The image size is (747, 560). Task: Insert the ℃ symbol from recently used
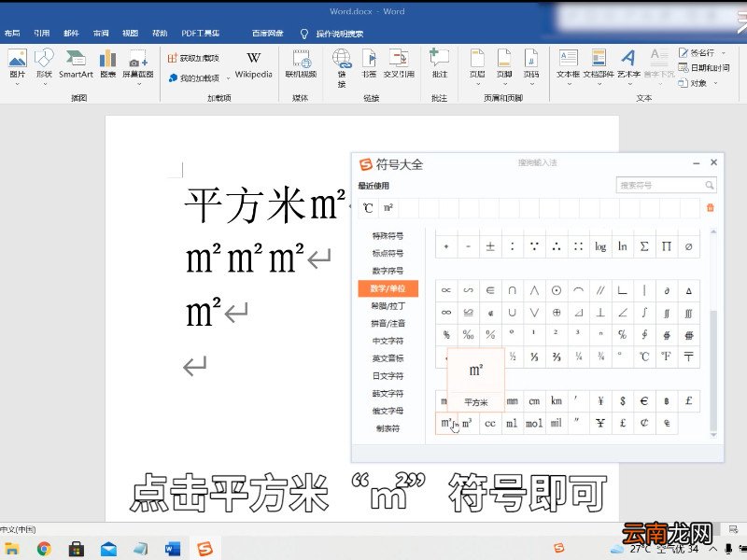click(368, 208)
